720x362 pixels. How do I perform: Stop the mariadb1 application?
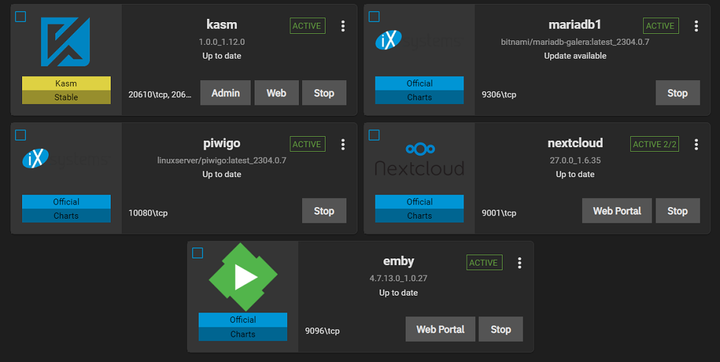(x=678, y=93)
